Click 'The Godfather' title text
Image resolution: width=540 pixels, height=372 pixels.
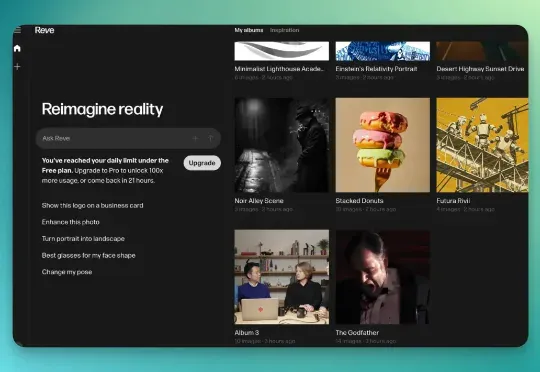click(357, 333)
